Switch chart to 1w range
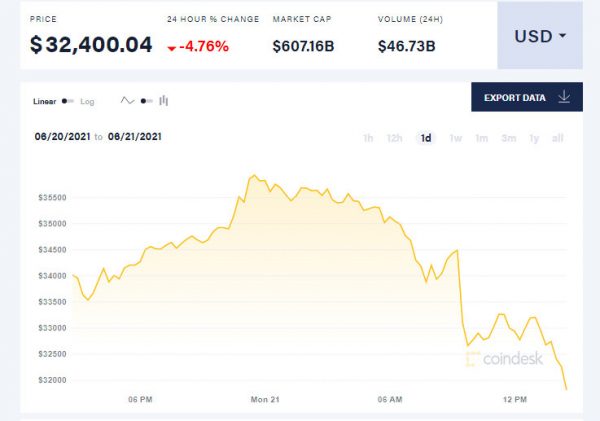This screenshot has width=600, height=421. pos(456,138)
